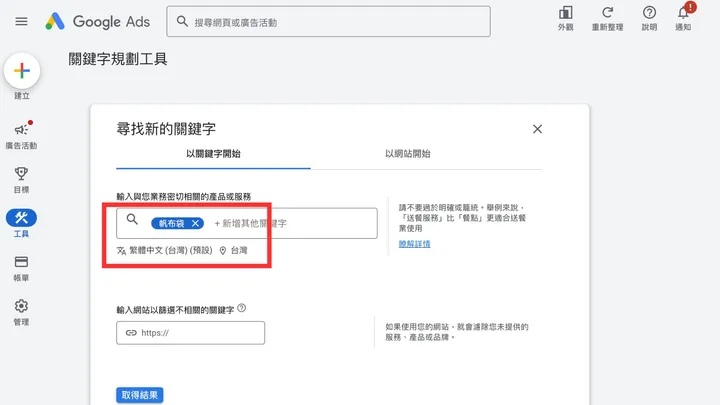Image resolution: width=720 pixels, height=405 pixels.
Task: Close the 尋找新的關鍵字 dialog
Action: tap(537, 129)
